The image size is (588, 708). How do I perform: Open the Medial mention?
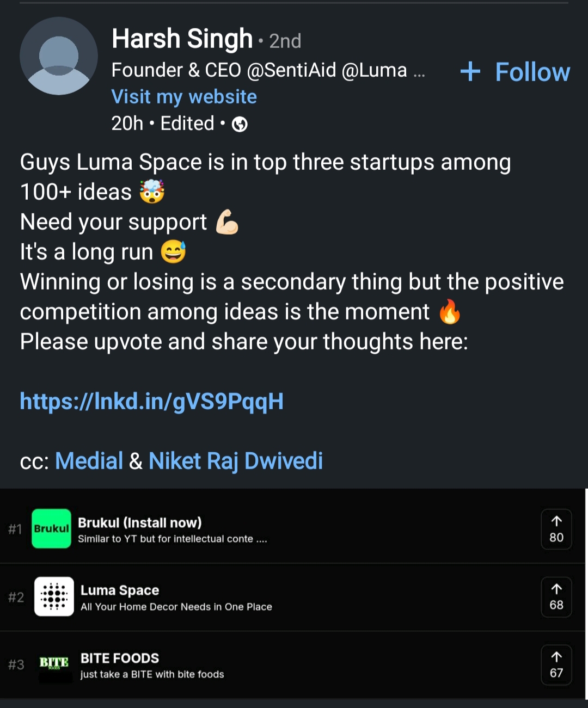tap(89, 461)
